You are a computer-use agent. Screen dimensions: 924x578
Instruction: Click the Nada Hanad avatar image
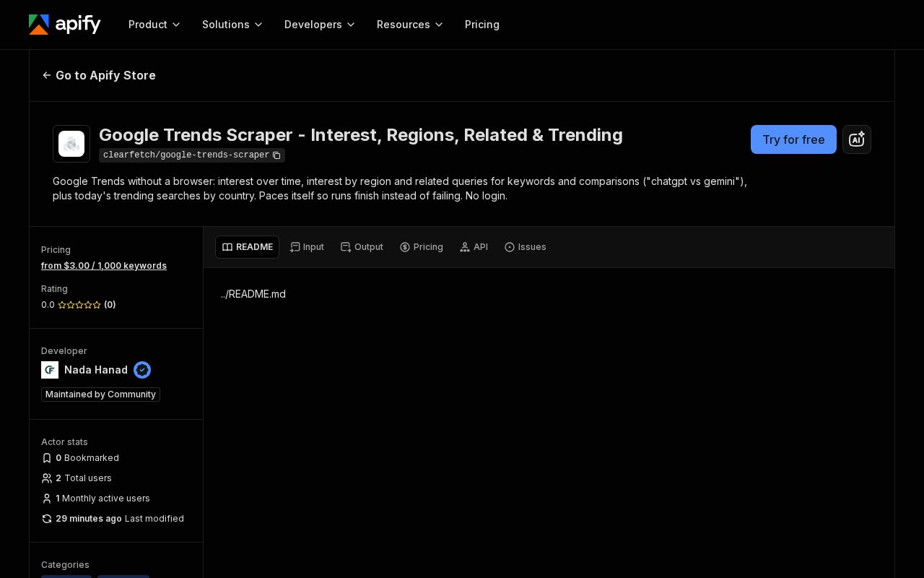(50, 370)
